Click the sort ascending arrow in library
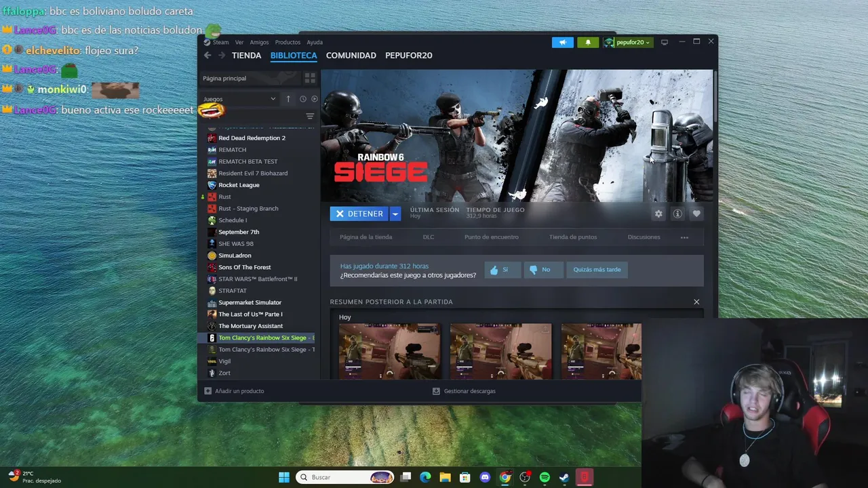 tap(288, 99)
